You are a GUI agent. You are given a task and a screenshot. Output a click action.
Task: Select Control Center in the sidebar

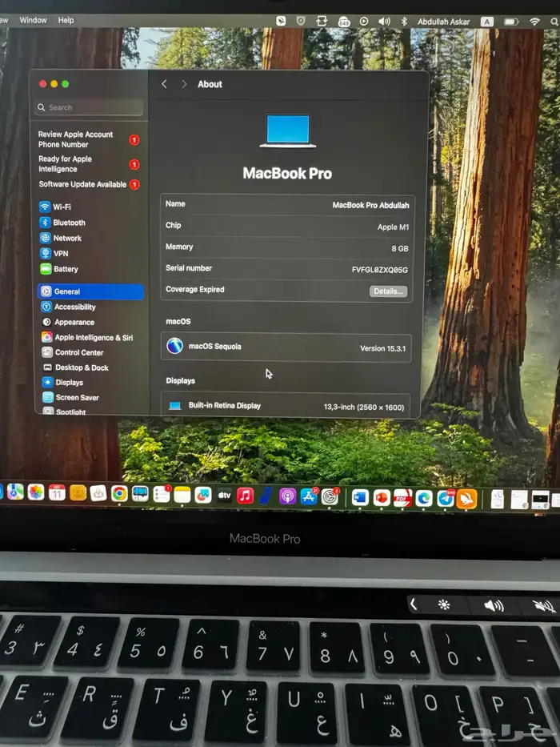pyautogui.click(x=73, y=352)
